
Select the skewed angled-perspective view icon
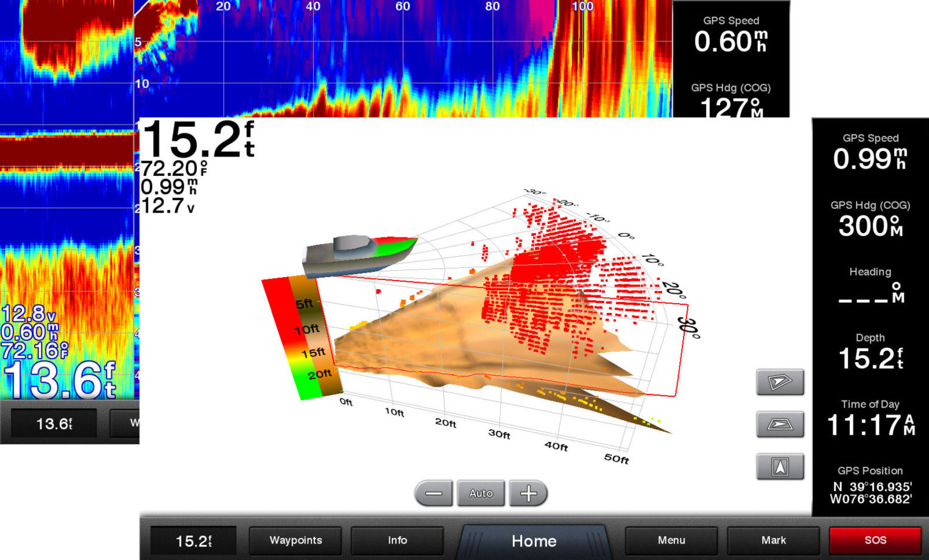point(780,382)
